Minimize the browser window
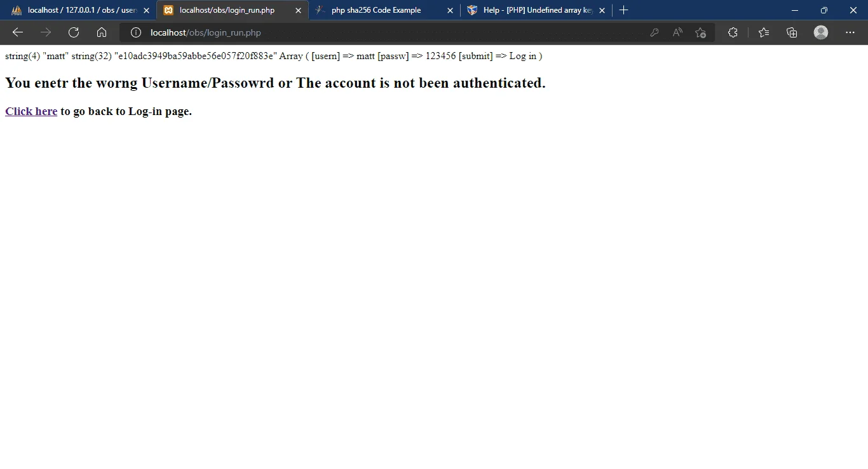The width and height of the screenshot is (868, 469). (x=795, y=10)
